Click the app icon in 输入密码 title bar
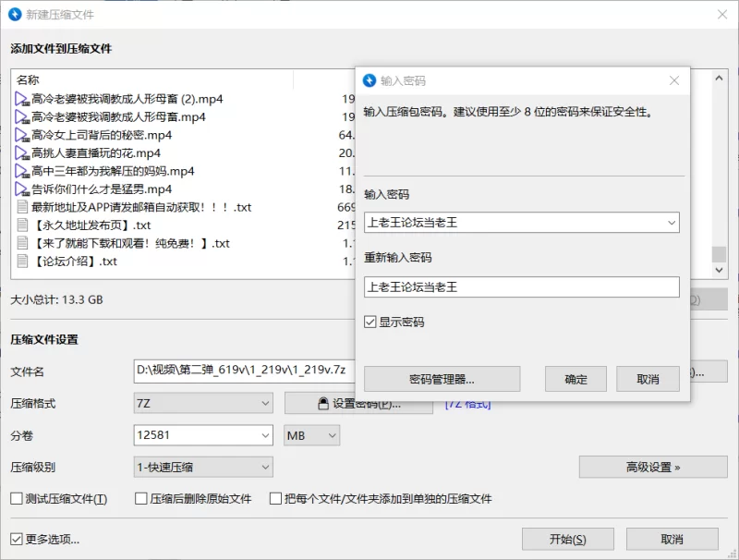Screen dimensions: 739x560 pyautogui.click(x=369, y=80)
